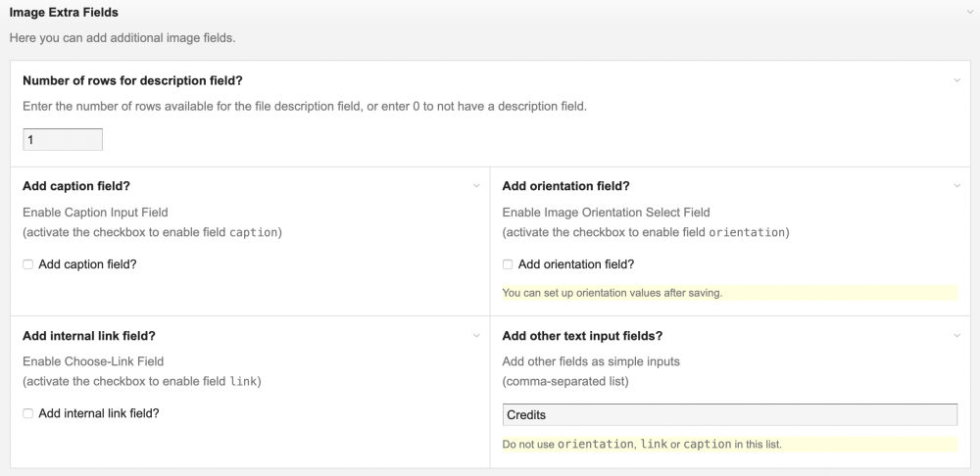Image resolution: width=980 pixels, height=476 pixels.
Task: Collapse the Image Extra Fields section arrow
Action: coord(967,13)
